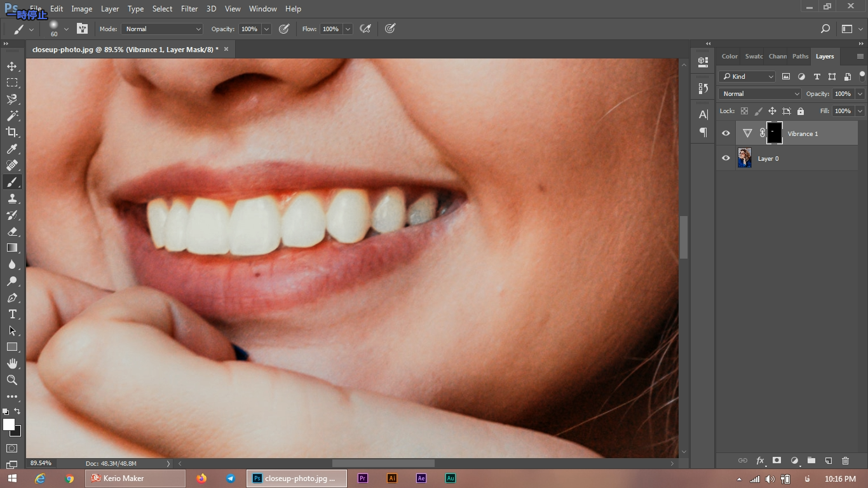The width and height of the screenshot is (868, 488).
Task: Open brush Opacity slider dropdown
Action: pos(266,29)
